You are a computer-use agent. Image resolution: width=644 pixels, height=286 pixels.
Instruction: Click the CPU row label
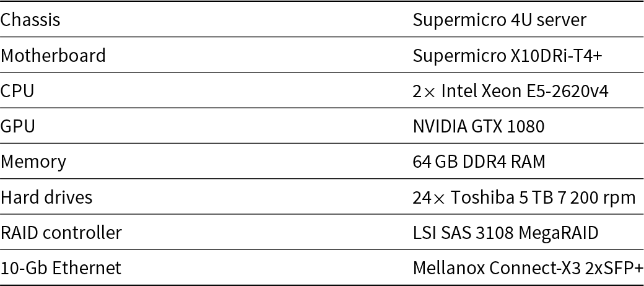[x=17, y=91]
